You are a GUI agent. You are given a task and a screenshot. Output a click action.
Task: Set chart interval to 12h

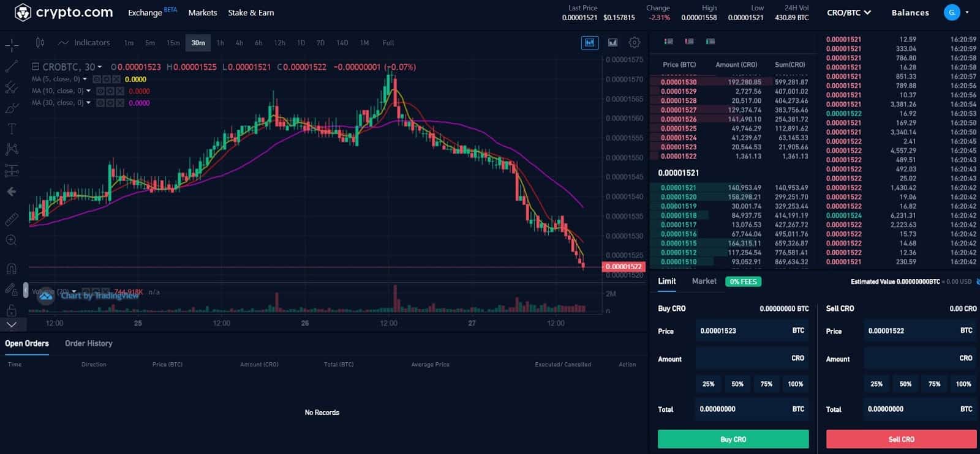point(279,43)
